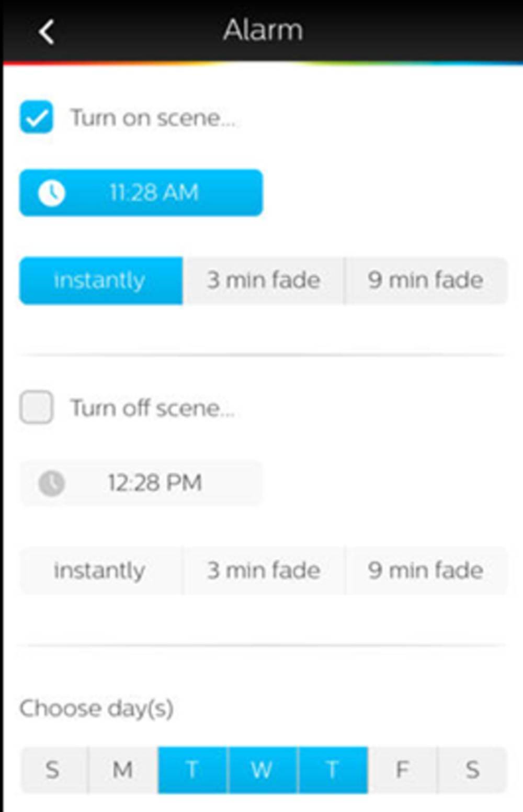Select instantly for turn on scene
The width and height of the screenshot is (523, 812).
click(100, 281)
